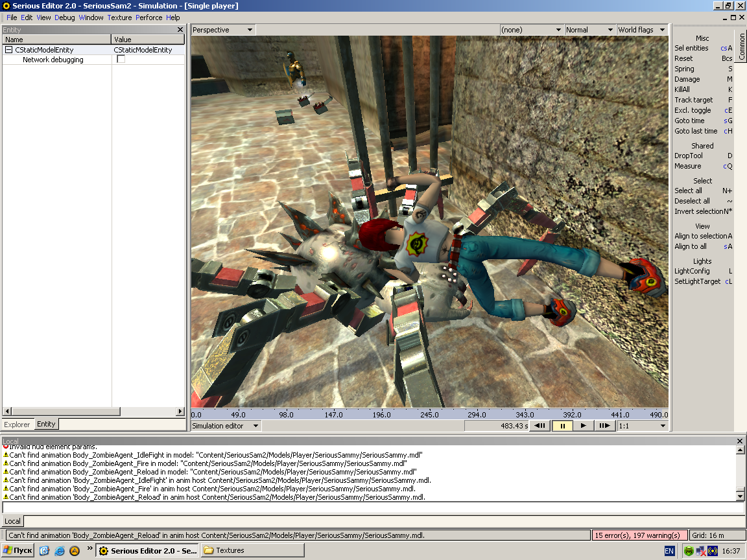Open the Perforce menu
Viewport: 747px width, 560px height.
[148, 17]
